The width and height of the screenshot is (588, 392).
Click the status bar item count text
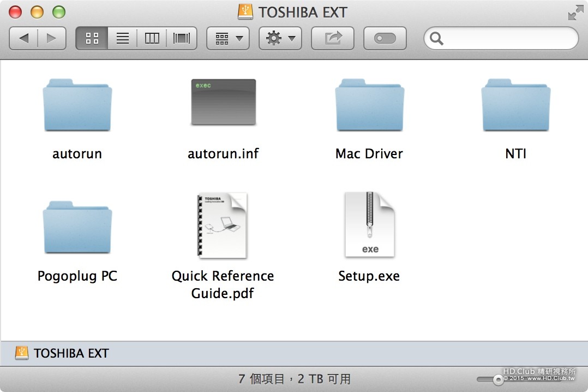click(295, 379)
